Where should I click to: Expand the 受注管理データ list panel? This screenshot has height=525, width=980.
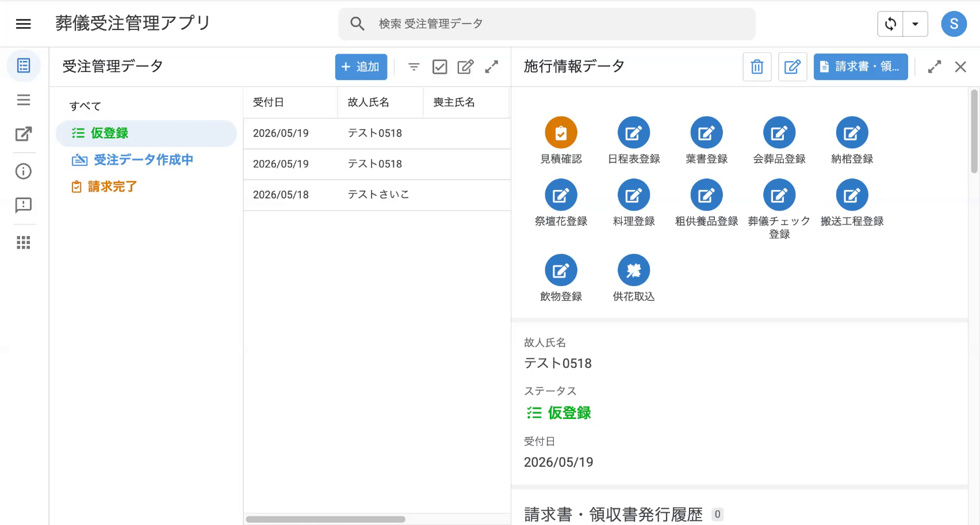click(x=491, y=67)
